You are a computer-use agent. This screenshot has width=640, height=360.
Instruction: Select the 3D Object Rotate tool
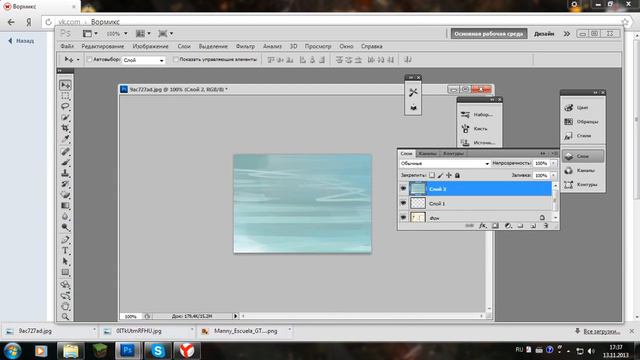coord(65,284)
